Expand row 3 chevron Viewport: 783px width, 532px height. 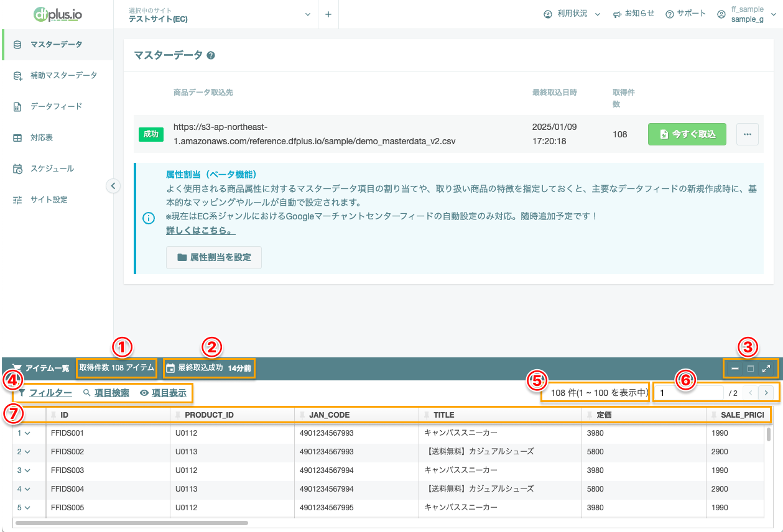(x=27, y=470)
